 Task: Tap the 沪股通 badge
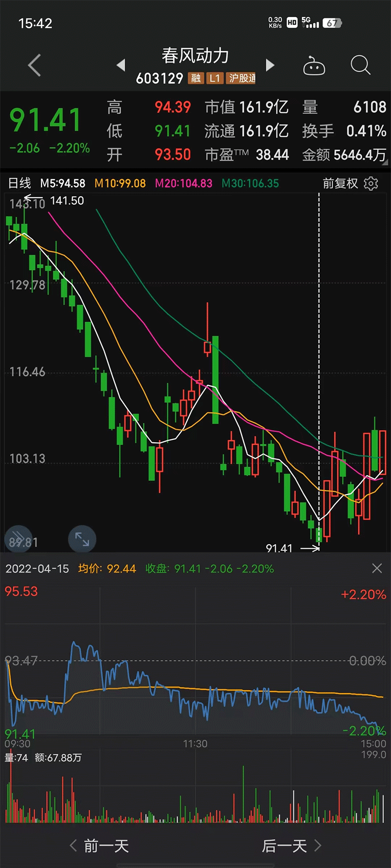241,78
